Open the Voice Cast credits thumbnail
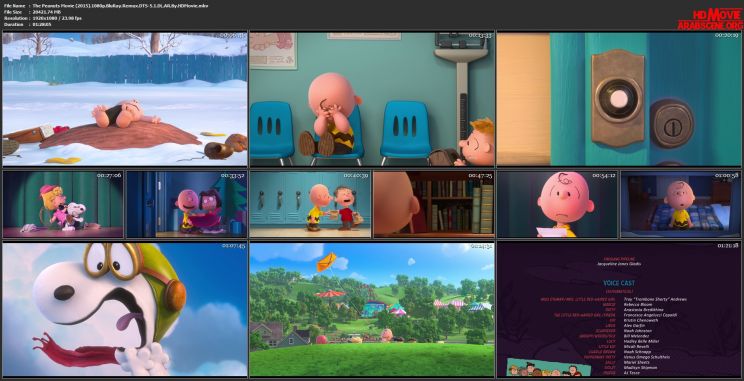Viewport: 744px width, 381px height. (x=619, y=309)
